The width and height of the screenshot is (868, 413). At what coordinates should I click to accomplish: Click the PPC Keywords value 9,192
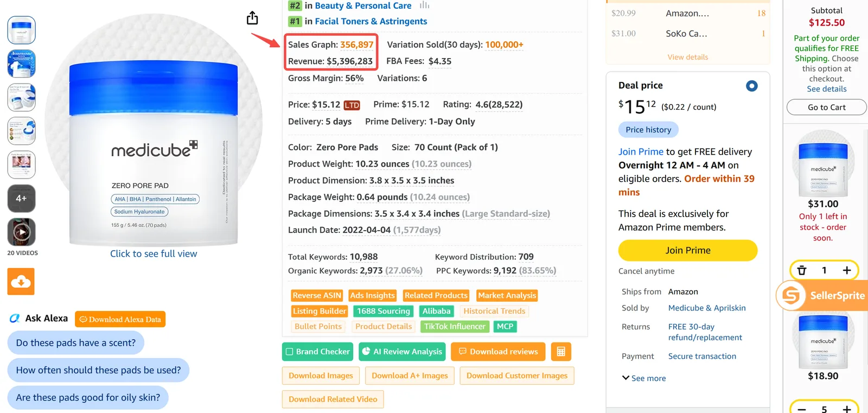tap(505, 270)
